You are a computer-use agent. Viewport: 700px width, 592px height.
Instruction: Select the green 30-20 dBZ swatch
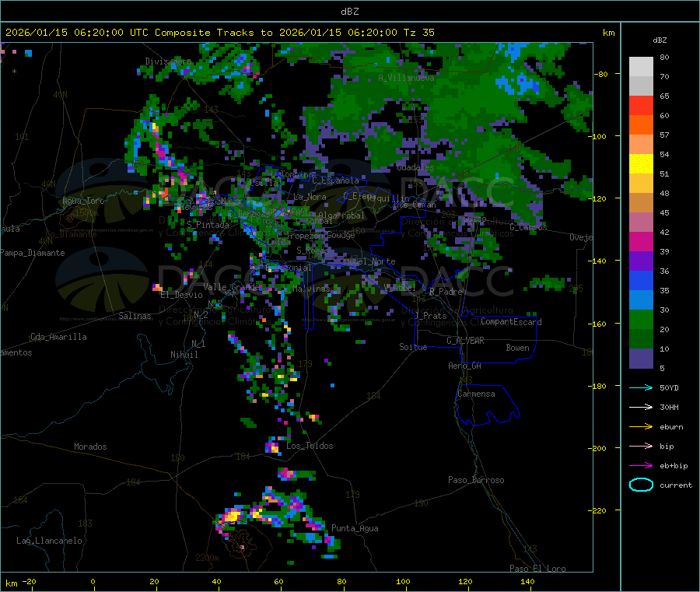click(641, 319)
